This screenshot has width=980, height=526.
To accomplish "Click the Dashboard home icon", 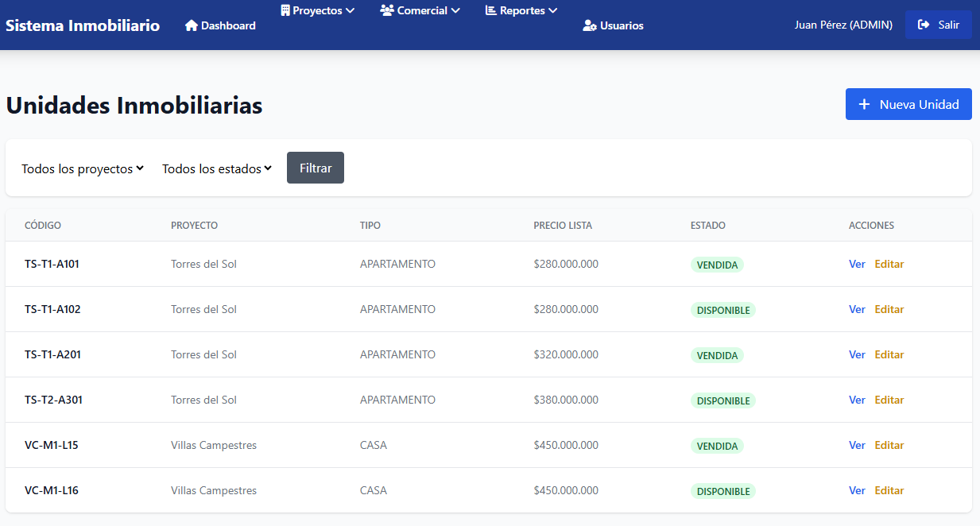I will (191, 25).
